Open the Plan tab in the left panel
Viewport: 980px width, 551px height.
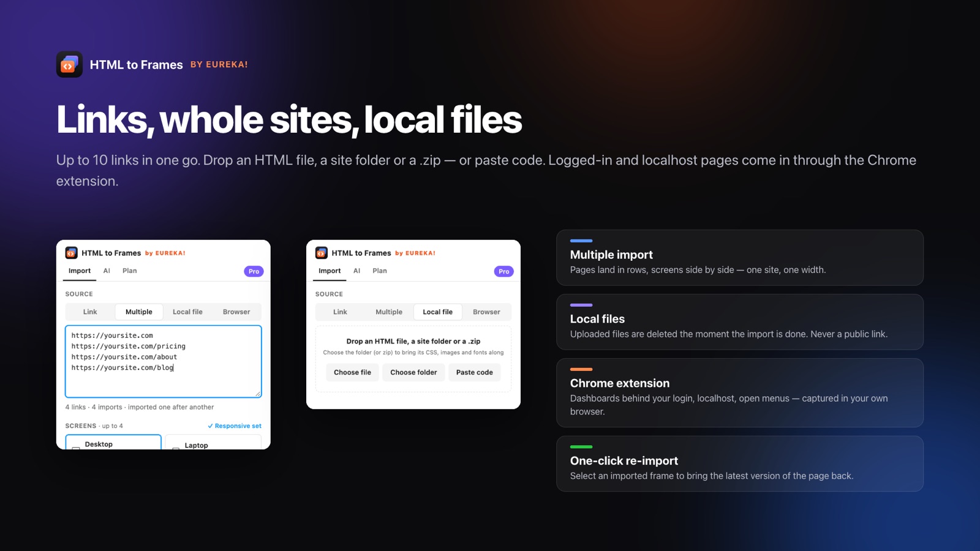[130, 271]
